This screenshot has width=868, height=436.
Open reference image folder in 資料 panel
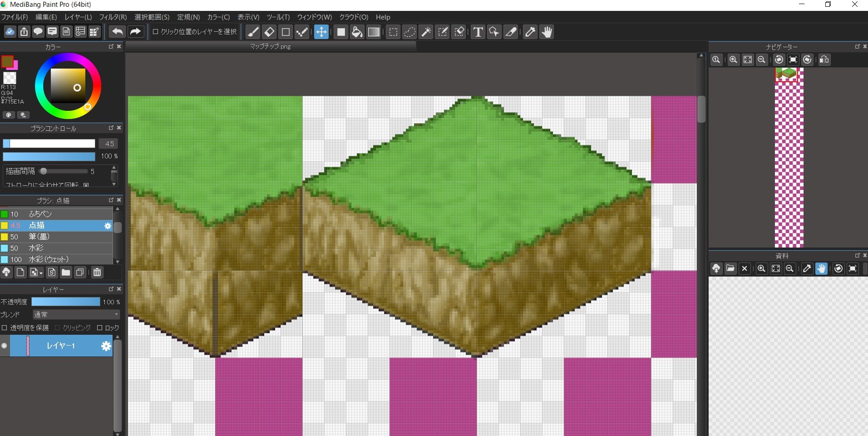point(730,268)
